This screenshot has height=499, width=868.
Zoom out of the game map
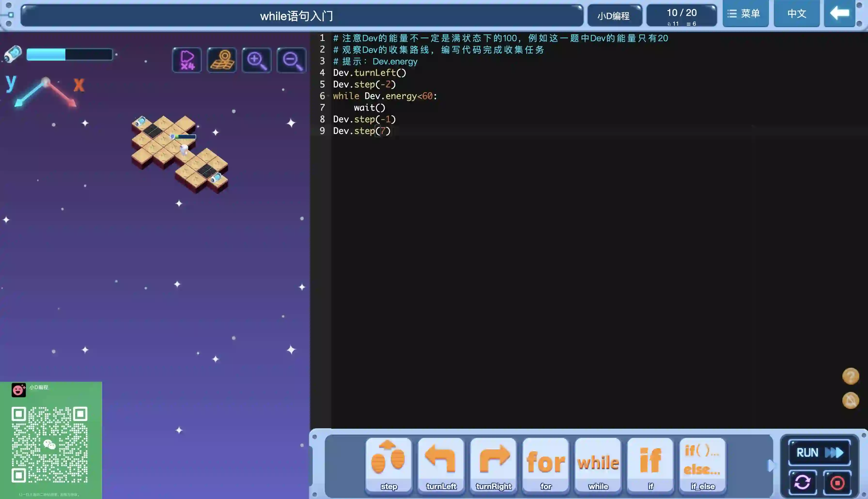pyautogui.click(x=292, y=60)
